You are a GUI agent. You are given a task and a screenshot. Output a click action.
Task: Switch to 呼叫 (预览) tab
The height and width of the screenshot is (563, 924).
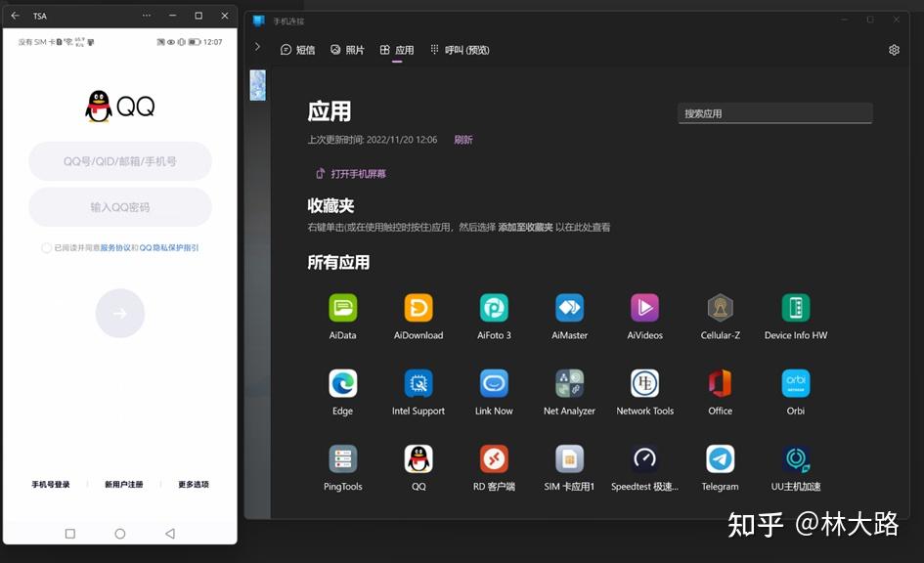pyautogui.click(x=460, y=50)
